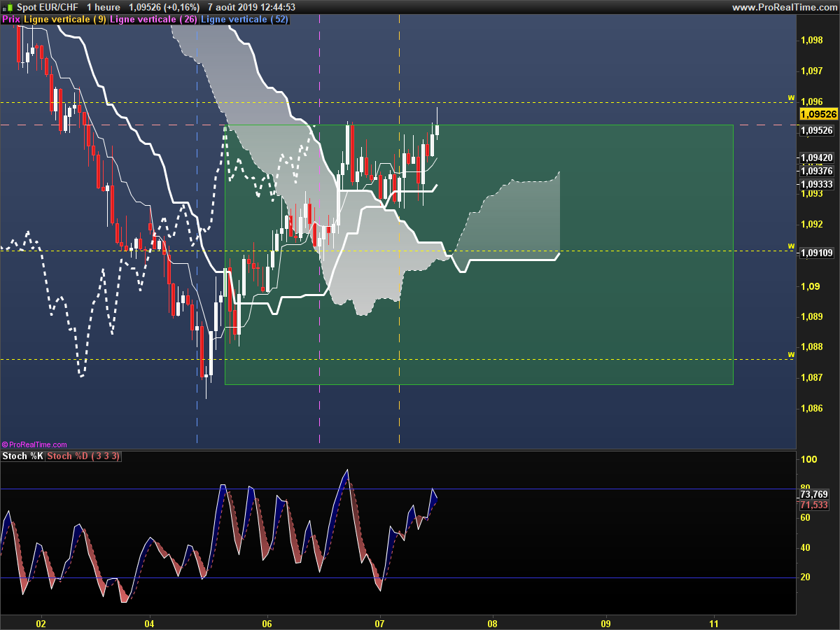Click the price label 1,09109
Viewport: 840px width, 630px height.
coord(817,253)
